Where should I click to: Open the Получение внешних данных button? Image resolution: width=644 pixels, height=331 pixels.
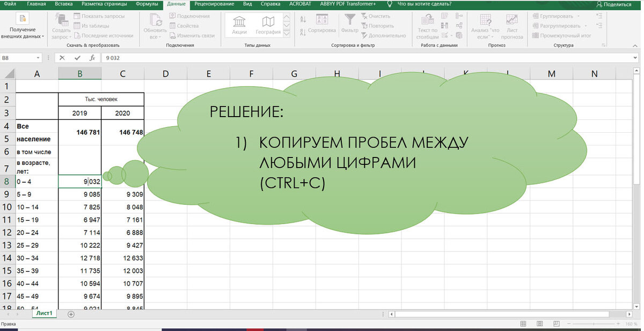pos(23,26)
